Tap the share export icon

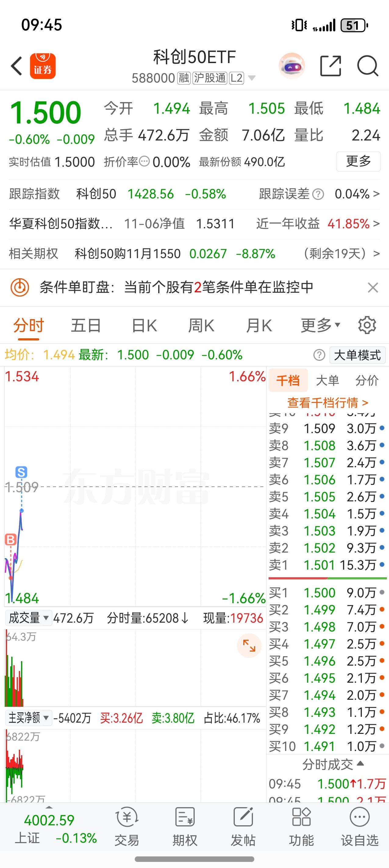(330, 66)
